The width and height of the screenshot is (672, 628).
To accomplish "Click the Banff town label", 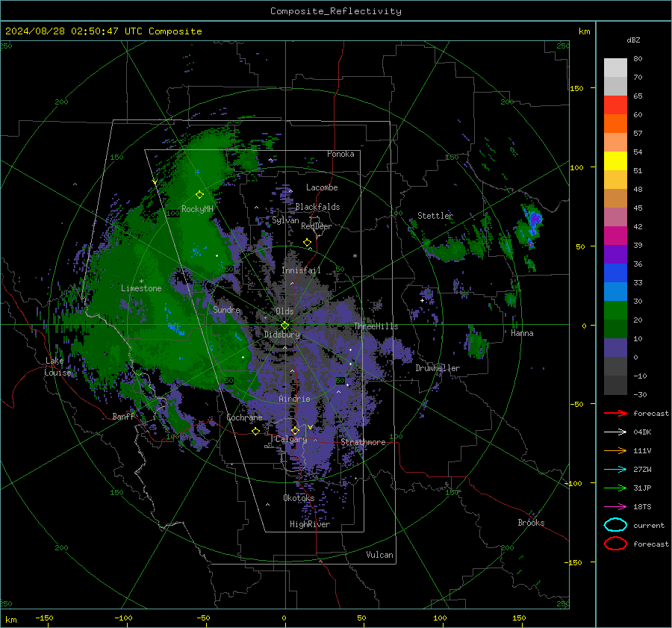I will point(123,416).
